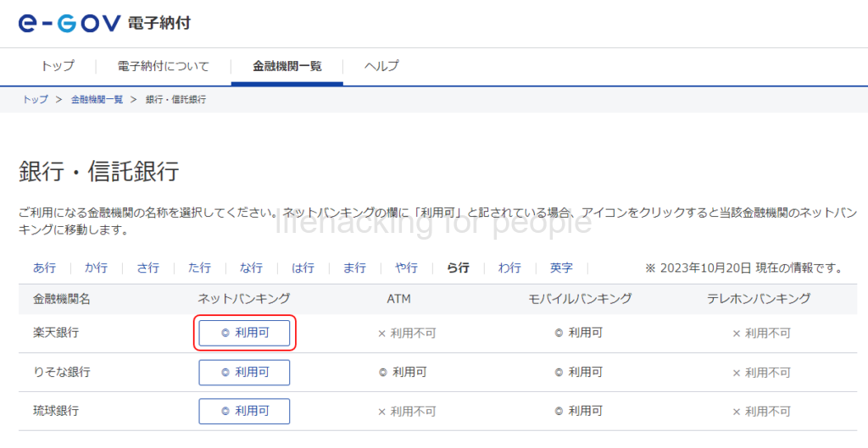
Task: Jump to な行 bank index
Action: [251, 268]
